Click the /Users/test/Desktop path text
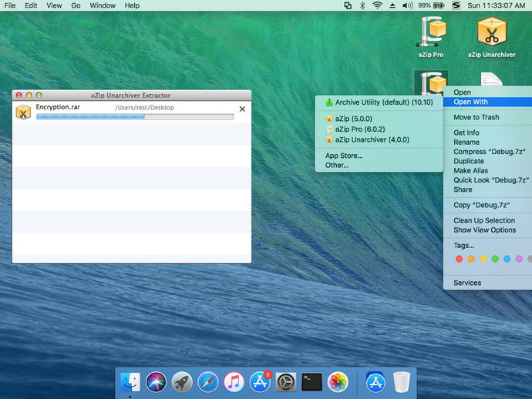The height and width of the screenshot is (399, 532). (144, 108)
